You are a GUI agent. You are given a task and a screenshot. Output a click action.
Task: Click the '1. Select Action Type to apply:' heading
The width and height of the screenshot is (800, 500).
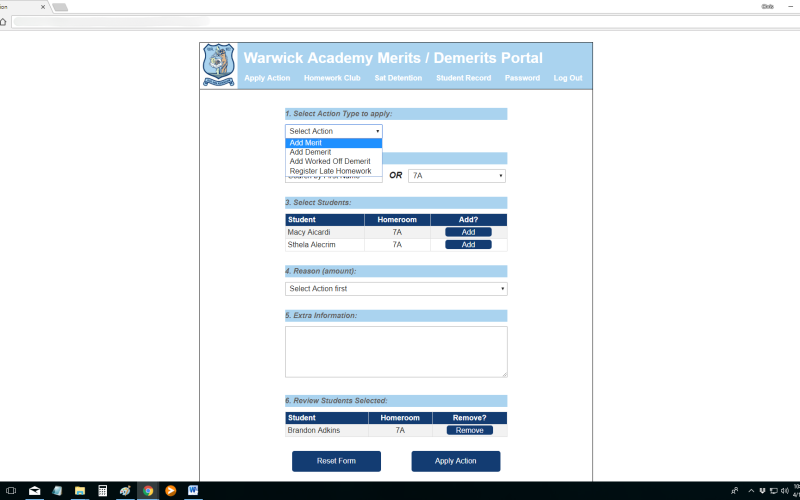[339, 114]
